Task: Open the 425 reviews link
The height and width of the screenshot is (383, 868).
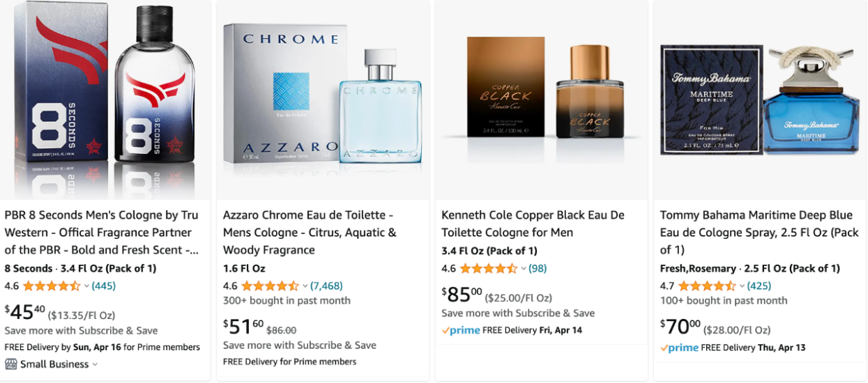Action: (759, 286)
